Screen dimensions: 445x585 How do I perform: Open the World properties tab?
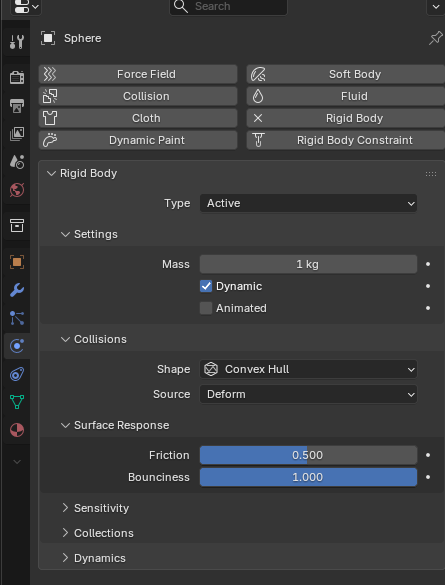point(17,190)
